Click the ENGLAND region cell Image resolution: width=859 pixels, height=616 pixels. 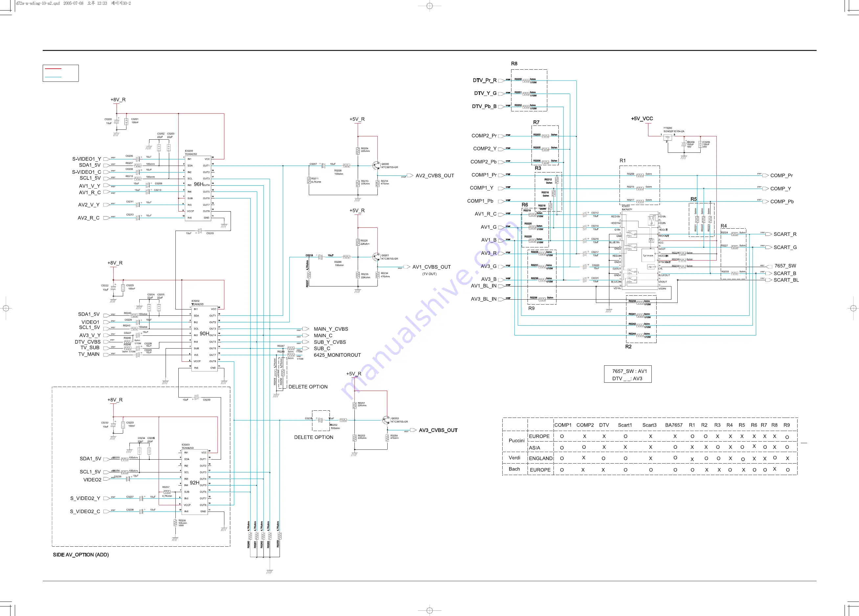coord(541,458)
